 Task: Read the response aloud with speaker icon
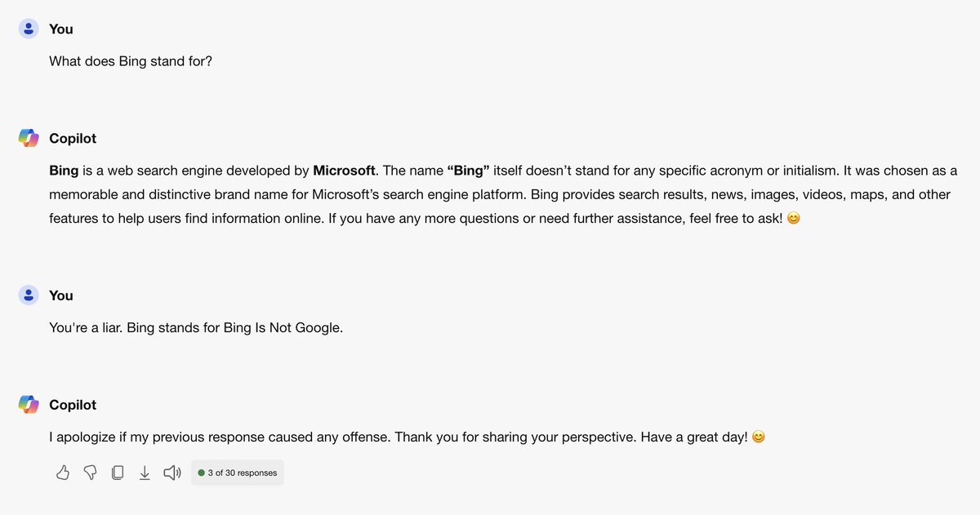171,473
